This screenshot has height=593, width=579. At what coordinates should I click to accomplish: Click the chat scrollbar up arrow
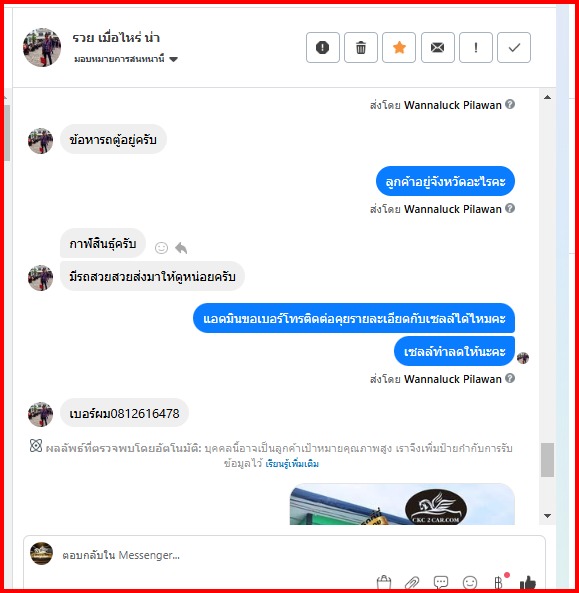tap(547, 97)
